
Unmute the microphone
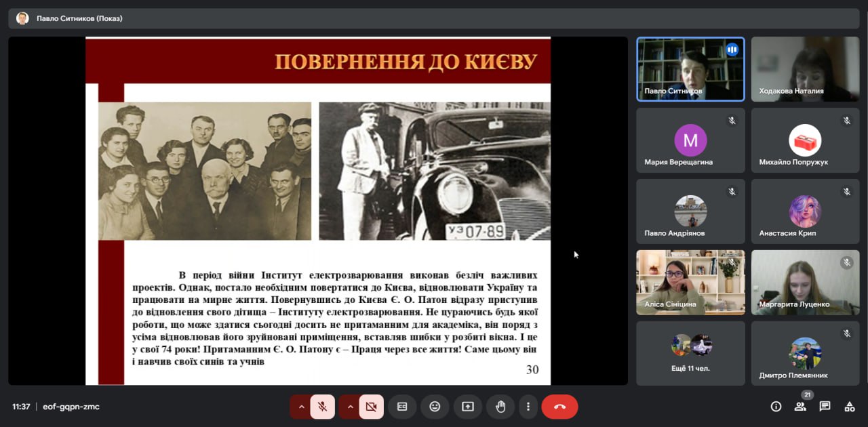click(x=323, y=407)
